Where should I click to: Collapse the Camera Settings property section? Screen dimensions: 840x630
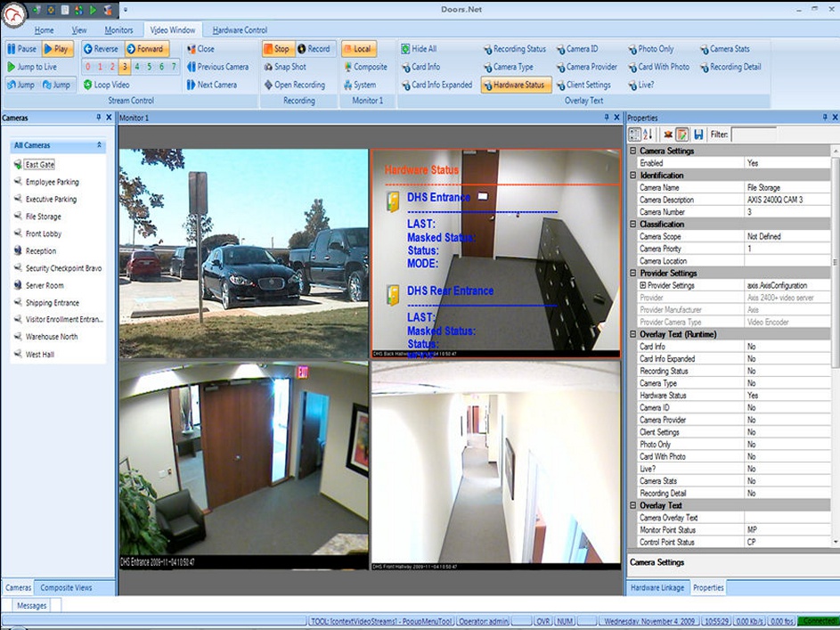(632, 151)
